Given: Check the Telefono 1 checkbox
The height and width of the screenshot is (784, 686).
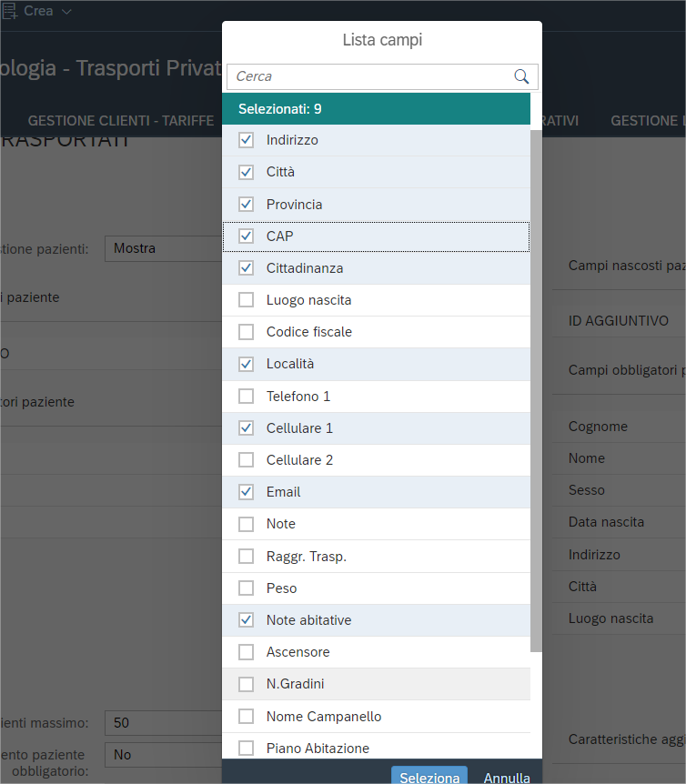Looking at the screenshot, I should [x=246, y=397].
